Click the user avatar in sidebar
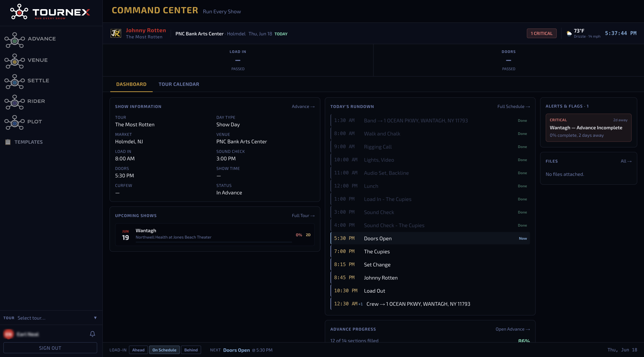The width and height of the screenshot is (644, 357). (8, 334)
